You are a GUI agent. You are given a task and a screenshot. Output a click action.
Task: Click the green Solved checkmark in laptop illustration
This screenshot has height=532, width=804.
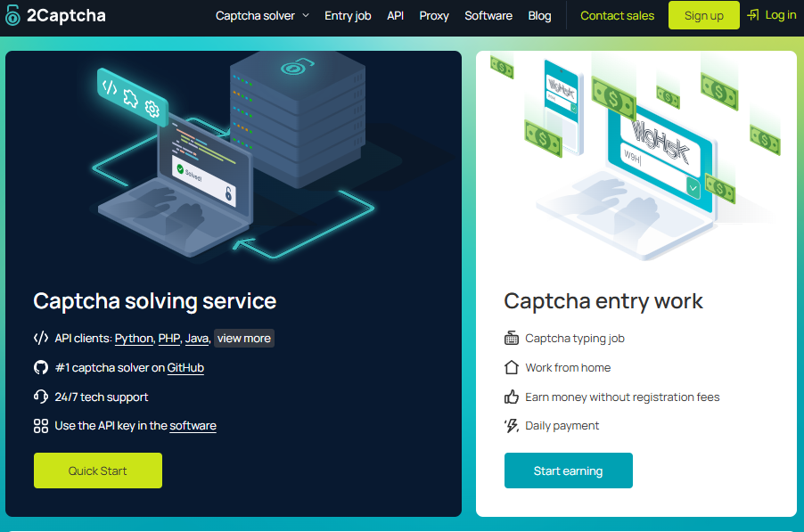tap(180, 168)
